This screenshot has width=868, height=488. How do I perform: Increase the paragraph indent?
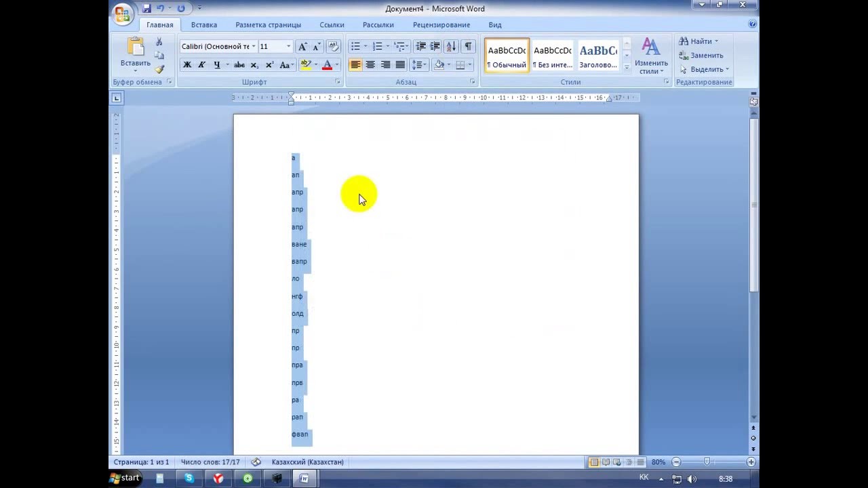(x=435, y=46)
